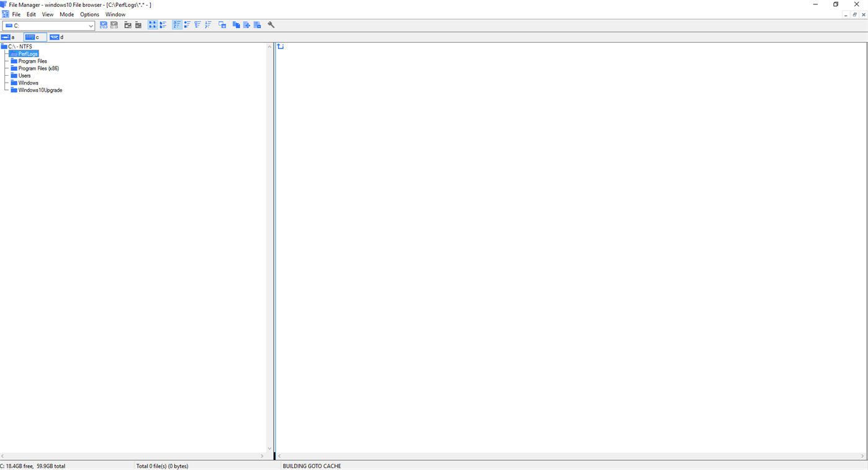Open the File menu
This screenshot has width=868, height=470.
[x=16, y=14]
